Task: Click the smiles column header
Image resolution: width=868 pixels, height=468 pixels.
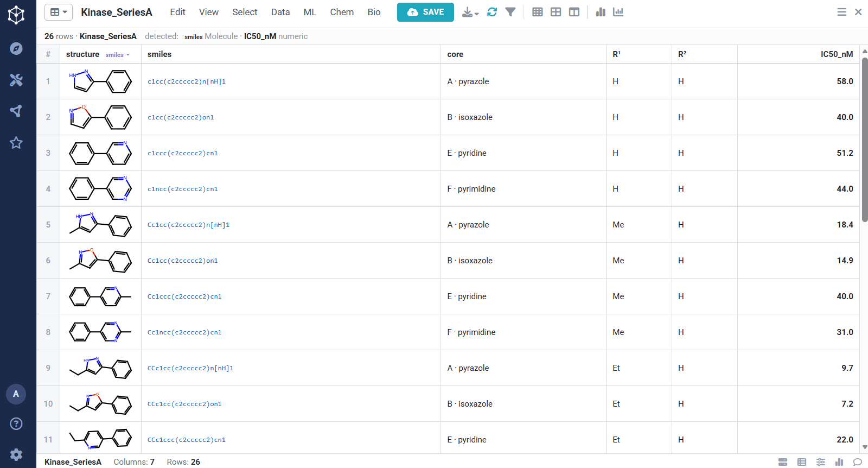Action: [291, 54]
